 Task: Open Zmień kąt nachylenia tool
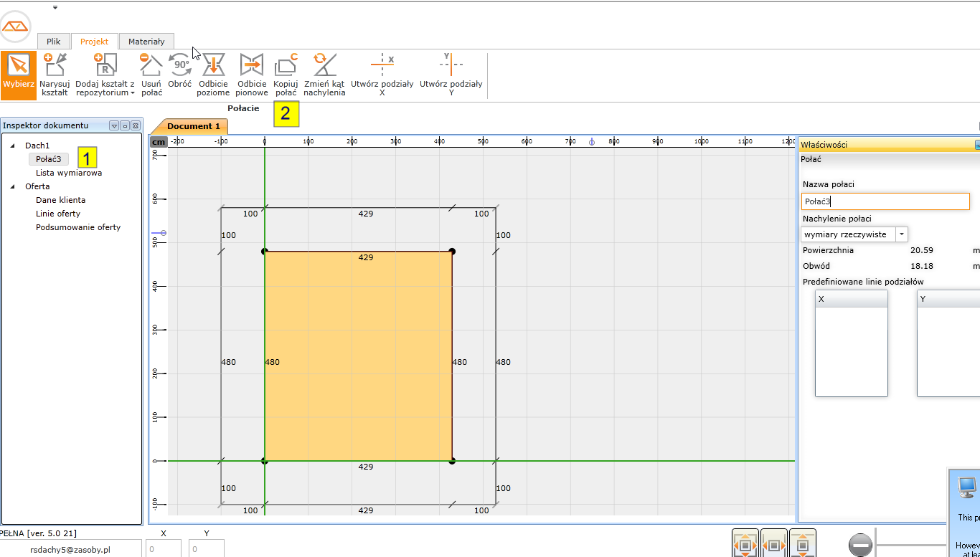point(324,75)
